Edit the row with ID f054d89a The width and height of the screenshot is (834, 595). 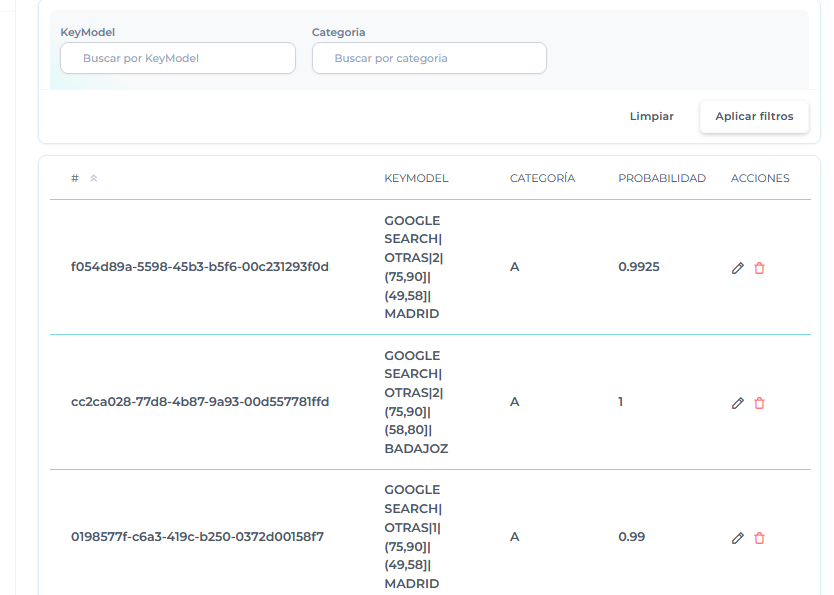[x=738, y=268]
